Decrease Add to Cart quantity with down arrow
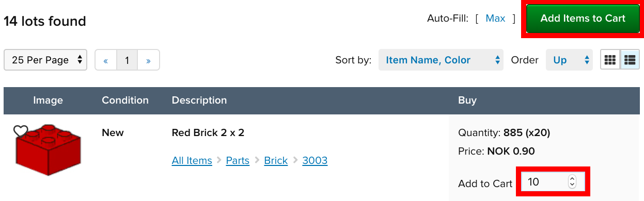This screenshot has height=201, width=644. (x=572, y=185)
